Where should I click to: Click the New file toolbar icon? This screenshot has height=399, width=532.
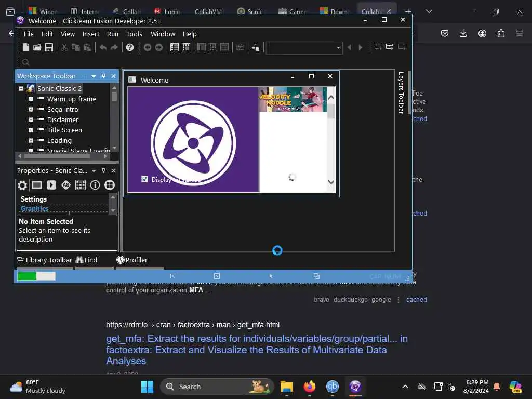click(x=26, y=47)
